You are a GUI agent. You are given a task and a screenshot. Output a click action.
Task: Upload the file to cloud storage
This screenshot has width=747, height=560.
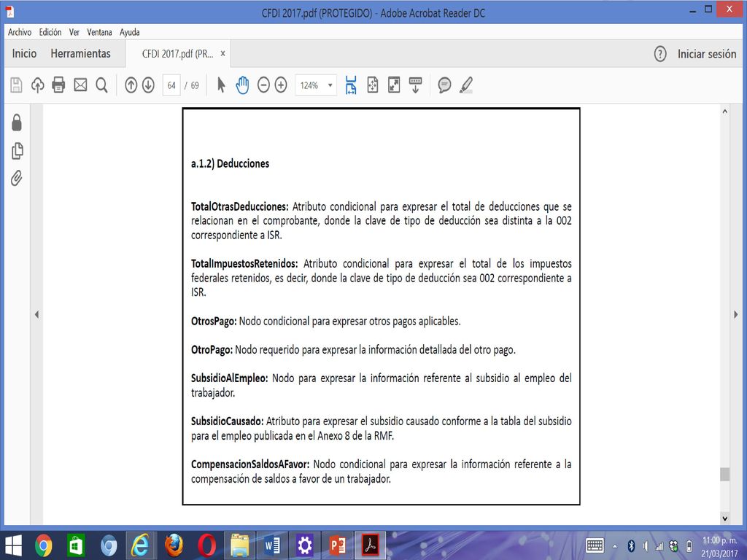(38, 85)
